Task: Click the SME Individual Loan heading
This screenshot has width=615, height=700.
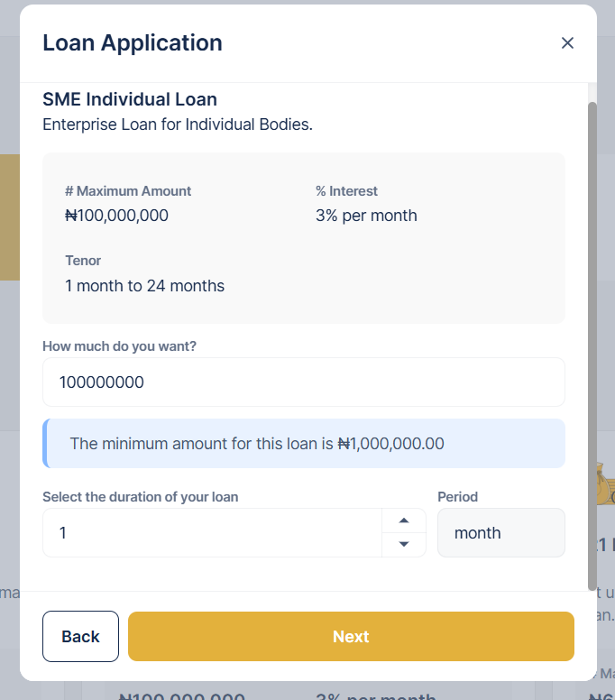Action: [130, 99]
